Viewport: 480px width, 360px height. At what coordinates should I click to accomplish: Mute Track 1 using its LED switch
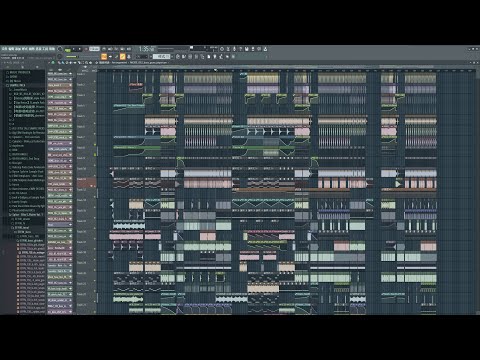95,81
